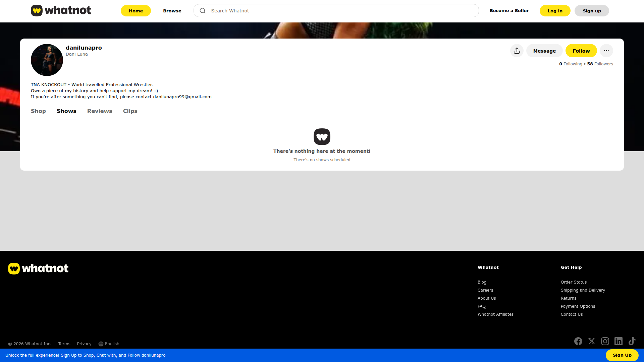Click the Whatnot logo in header

tap(61, 10)
